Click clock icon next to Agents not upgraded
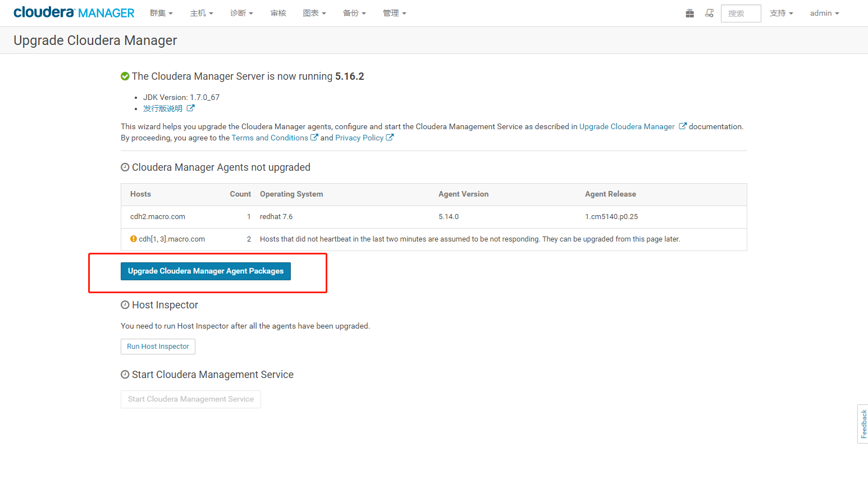This screenshot has height=487, width=868. 125,167
